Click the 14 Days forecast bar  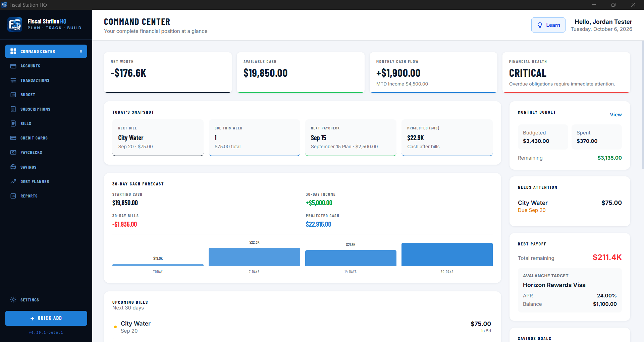(351, 258)
